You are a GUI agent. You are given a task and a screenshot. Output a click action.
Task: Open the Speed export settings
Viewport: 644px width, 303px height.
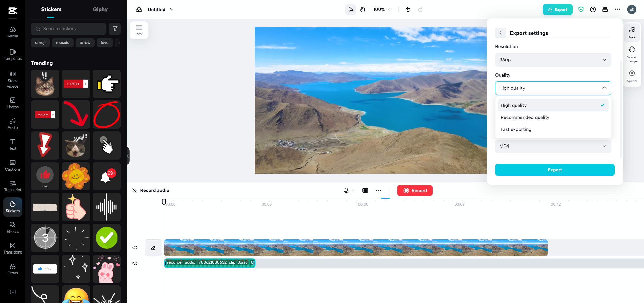pos(632,76)
